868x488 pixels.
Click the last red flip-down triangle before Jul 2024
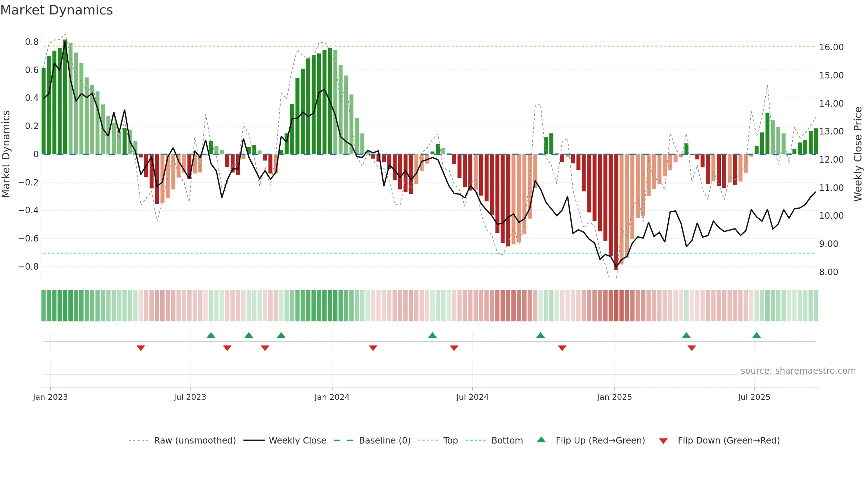[x=454, y=348]
